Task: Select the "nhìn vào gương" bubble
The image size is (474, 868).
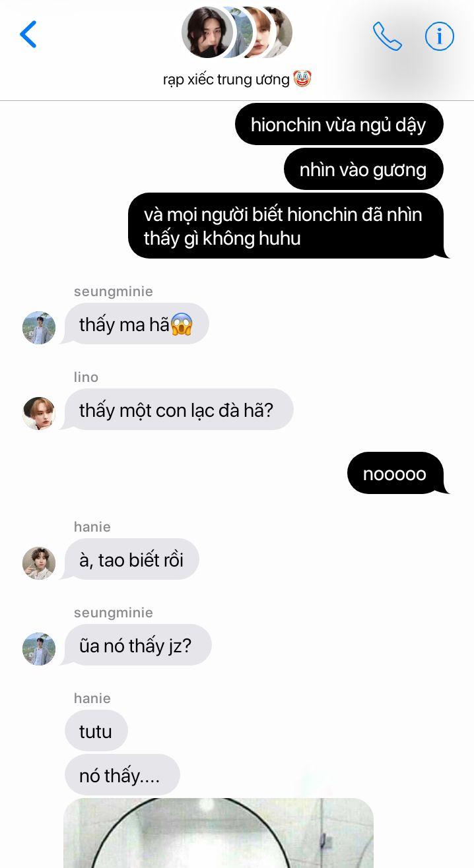Action: (363, 170)
